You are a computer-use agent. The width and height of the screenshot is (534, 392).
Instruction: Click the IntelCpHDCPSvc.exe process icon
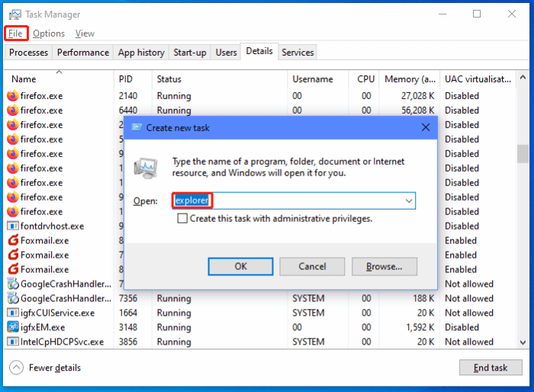click(x=13, y=342)
